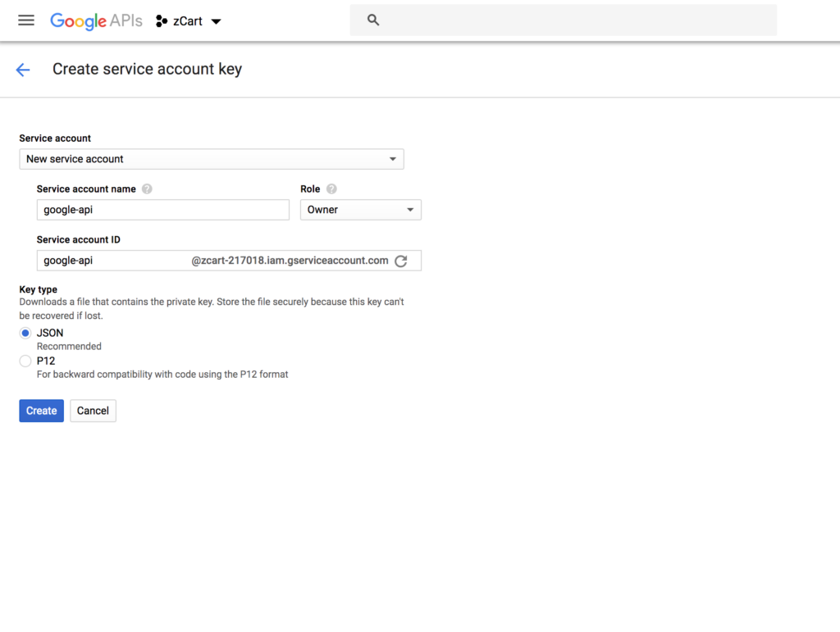This screenshot has height=632, width=840.
Task: Expand the Service account dropdown
Action: (x=211, y=159)
